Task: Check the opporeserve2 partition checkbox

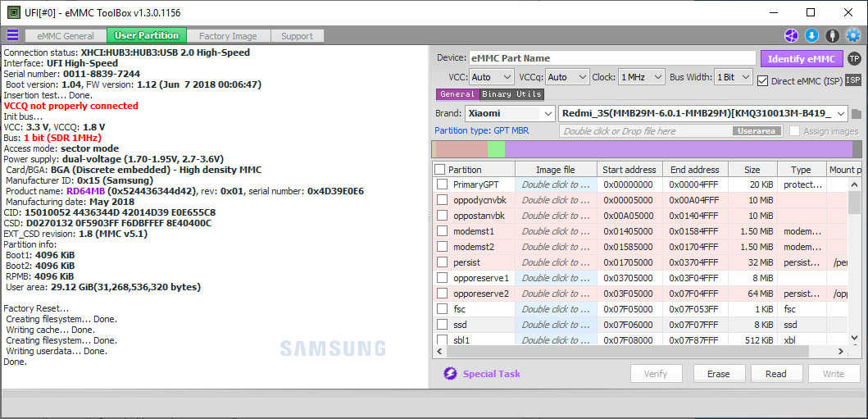Action: click(x=443, y=293)
